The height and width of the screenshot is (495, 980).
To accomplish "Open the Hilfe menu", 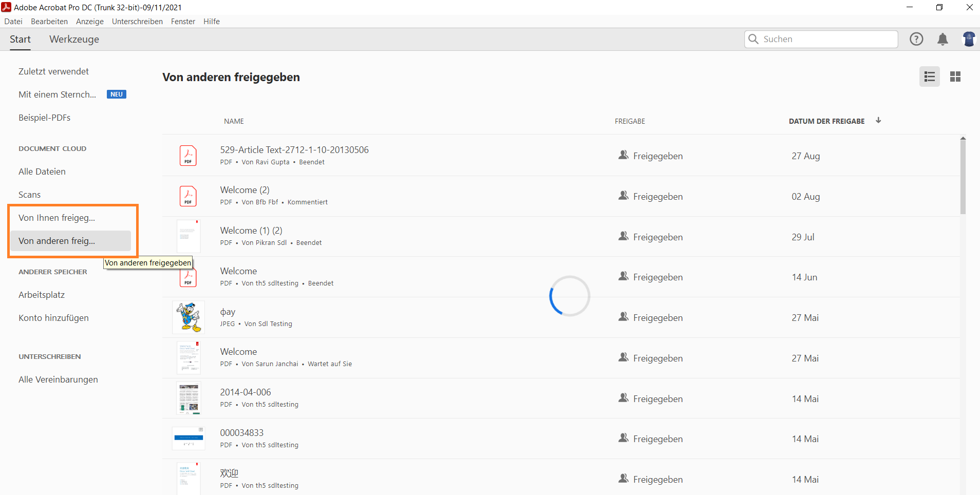I will [212, 22].
